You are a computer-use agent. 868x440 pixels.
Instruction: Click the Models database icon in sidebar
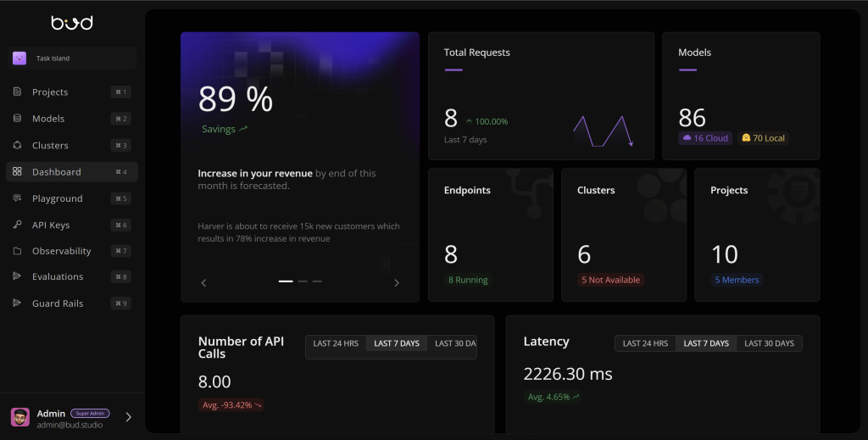(x=17, y=119)
